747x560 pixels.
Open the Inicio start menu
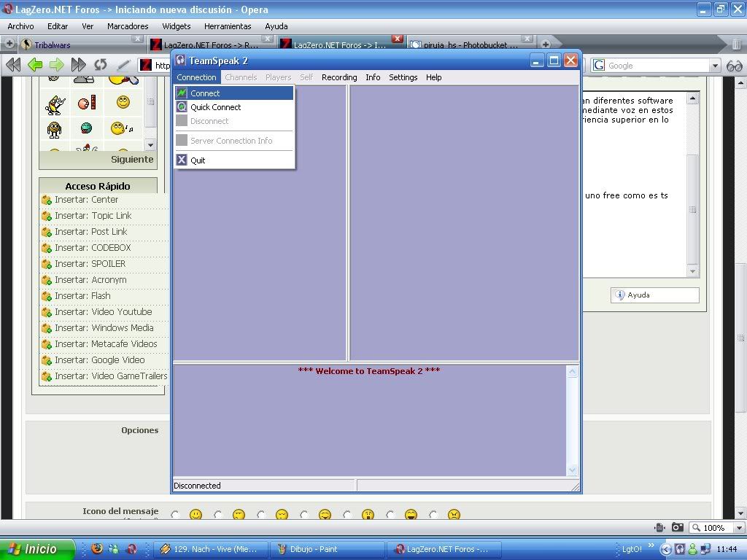pos(37,549)
